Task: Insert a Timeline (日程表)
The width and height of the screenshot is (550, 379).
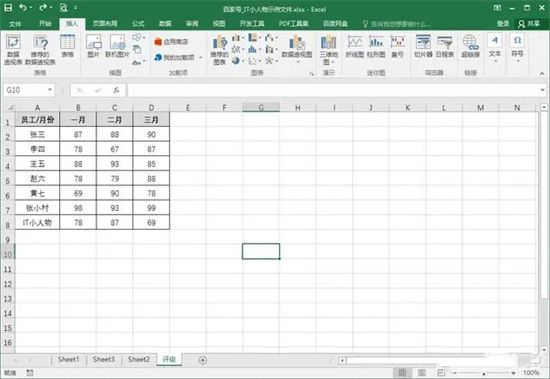Action: [x=445, y=46]
